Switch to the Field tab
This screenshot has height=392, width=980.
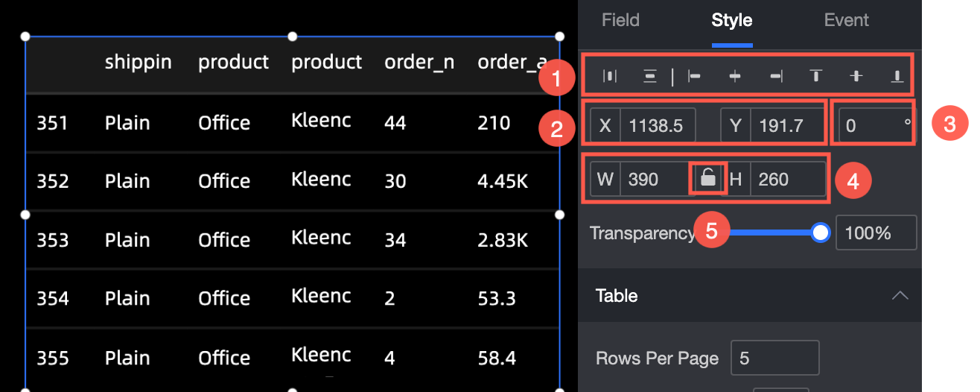tap(620, 20)
